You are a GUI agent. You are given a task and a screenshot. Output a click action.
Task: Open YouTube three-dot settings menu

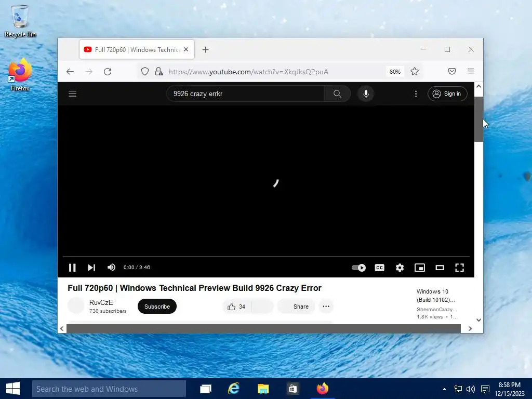(x=416, y=94)
